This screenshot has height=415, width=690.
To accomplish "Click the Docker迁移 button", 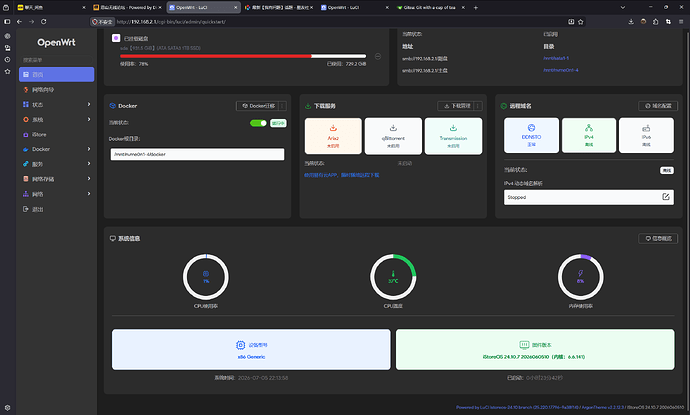I will pyautogui.click(x=258, y=106).
